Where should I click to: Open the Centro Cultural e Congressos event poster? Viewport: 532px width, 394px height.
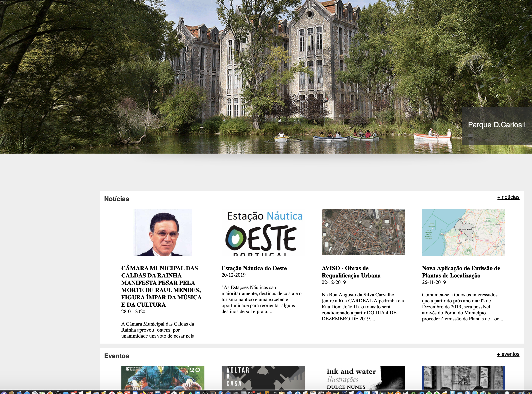click(163, 377)
